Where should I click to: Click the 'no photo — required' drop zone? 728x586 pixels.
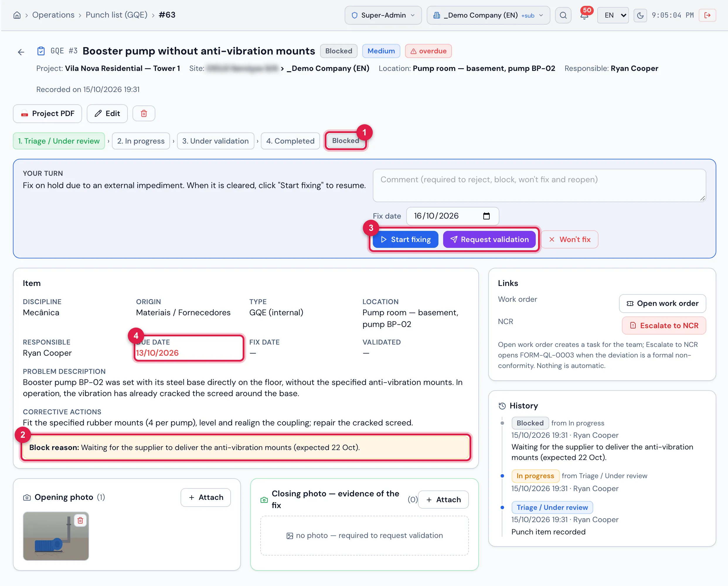(364, 535)
